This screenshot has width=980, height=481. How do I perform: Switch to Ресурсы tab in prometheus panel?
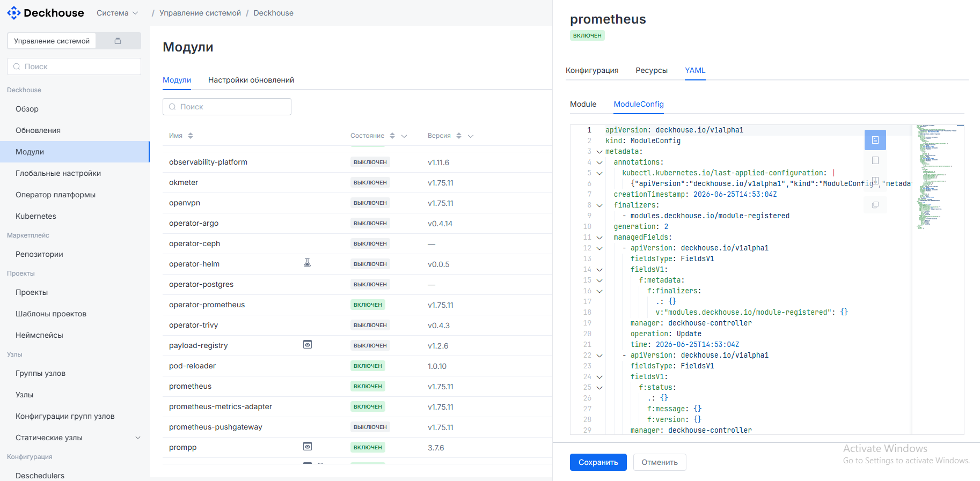click(652, 70)
